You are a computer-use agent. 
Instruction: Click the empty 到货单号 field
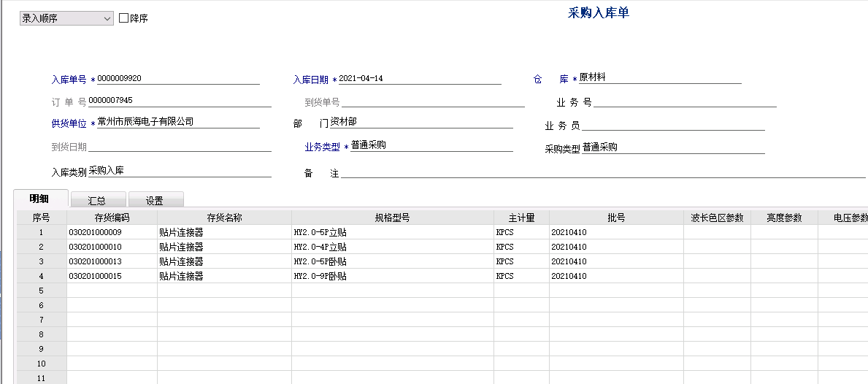pos(433,101)
